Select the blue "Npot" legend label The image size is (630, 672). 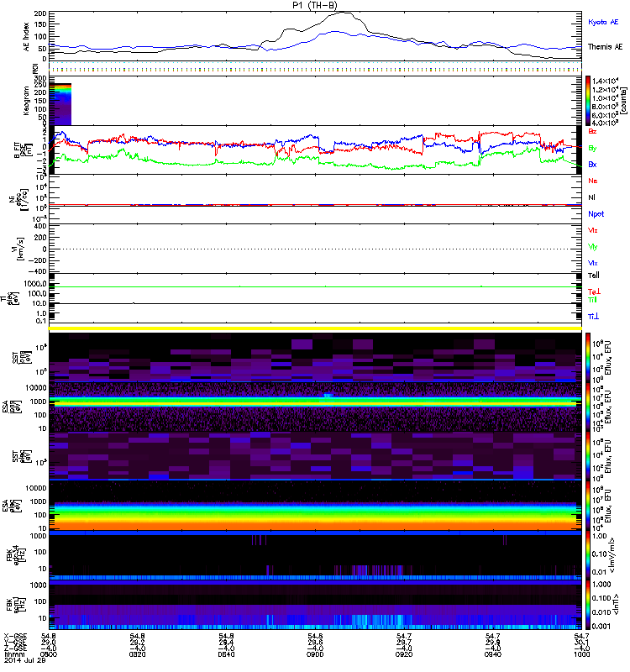596,214
